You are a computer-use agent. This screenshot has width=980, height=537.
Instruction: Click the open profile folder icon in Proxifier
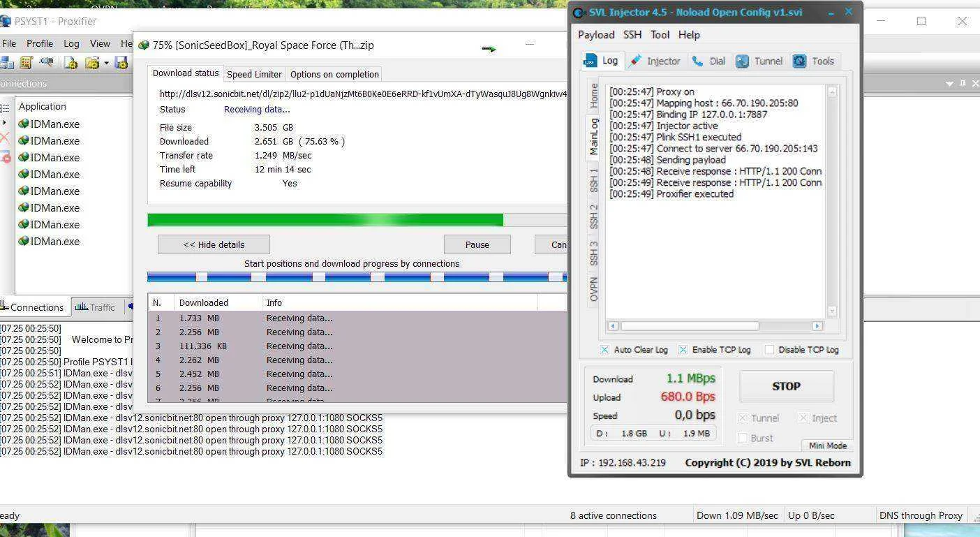[x=92, y=63]
